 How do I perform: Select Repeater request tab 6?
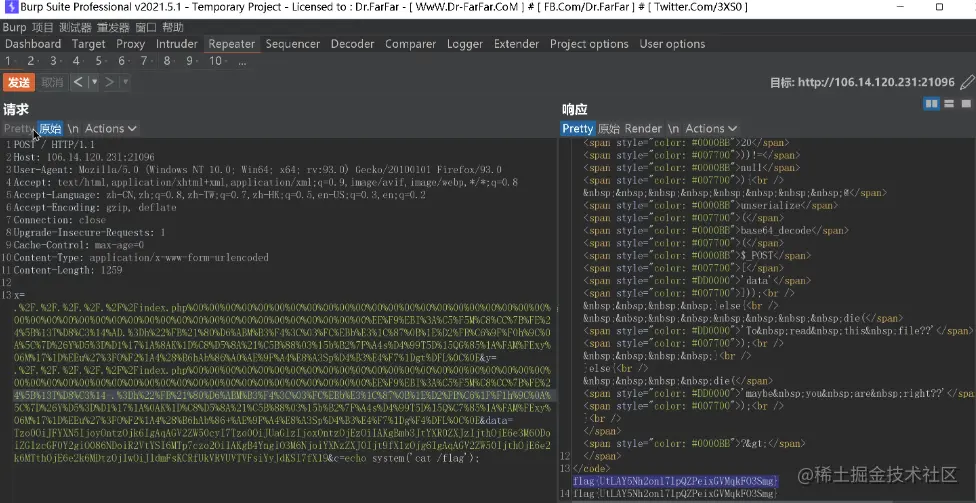click(123, 61)
